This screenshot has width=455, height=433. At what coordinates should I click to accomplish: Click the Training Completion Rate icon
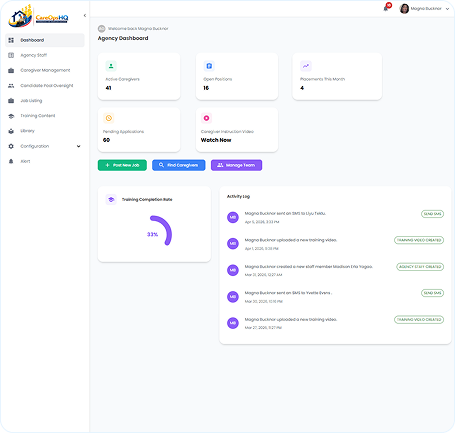pyautogui.click(x=111, y=200)
